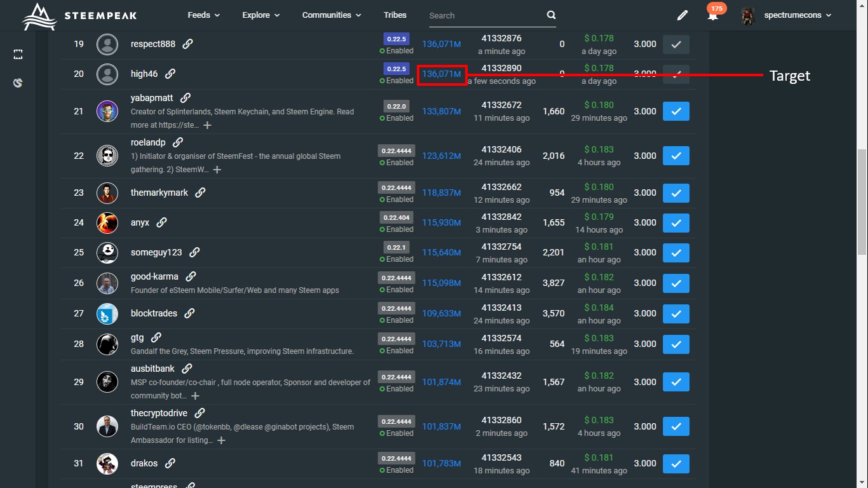Open yabapmatt's avatar
868x488 pixels.
pos(107,111)
